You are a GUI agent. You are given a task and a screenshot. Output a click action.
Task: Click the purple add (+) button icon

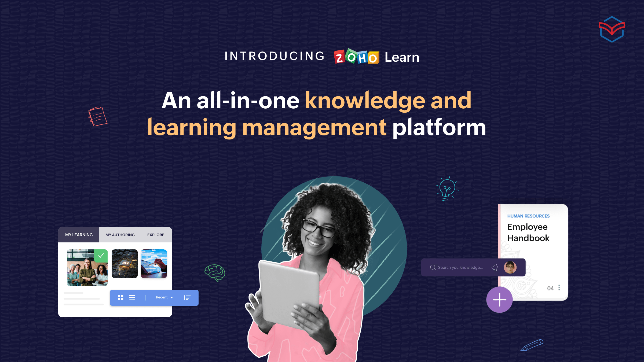click(499, 300)
